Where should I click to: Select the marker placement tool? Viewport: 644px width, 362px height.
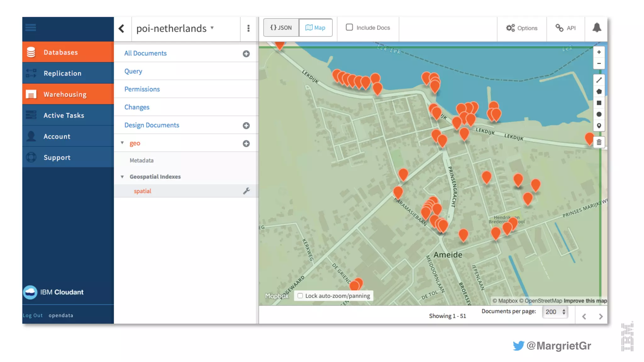click(x=599, y=126)
